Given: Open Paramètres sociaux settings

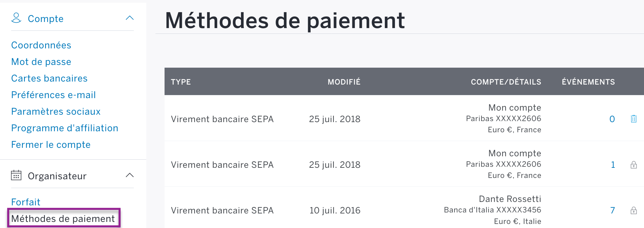Looking at the screenshot, I should tap(56, 111).
